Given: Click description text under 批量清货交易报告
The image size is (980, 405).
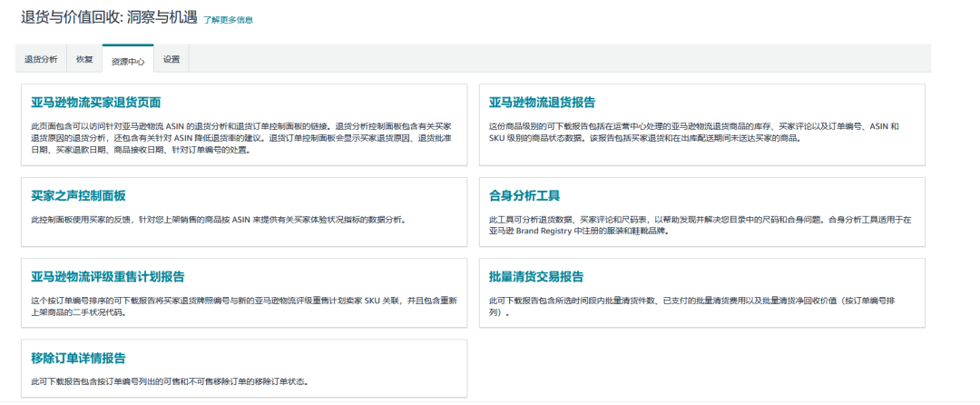Looking at the screenshot, I should tap(694, 306).
